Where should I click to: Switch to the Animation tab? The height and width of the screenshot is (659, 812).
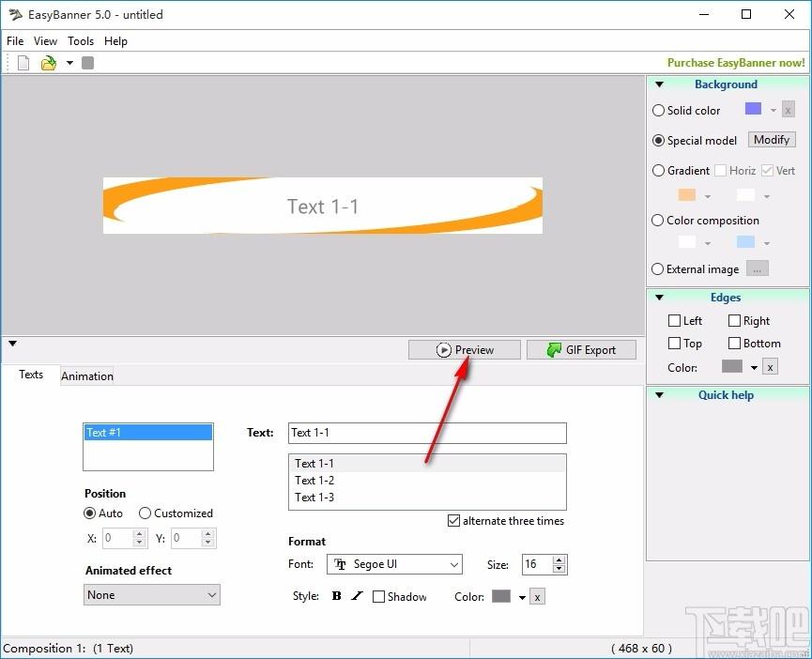tap(87, 376)
